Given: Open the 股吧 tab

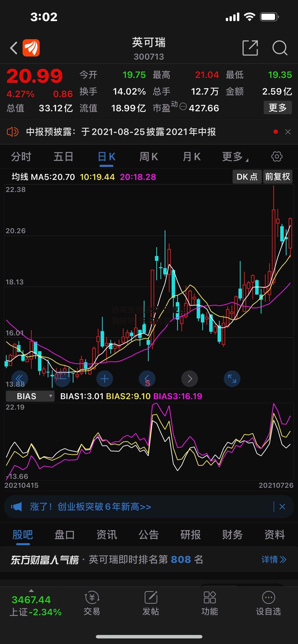Looking at the screenshot, I should [23, 535].
